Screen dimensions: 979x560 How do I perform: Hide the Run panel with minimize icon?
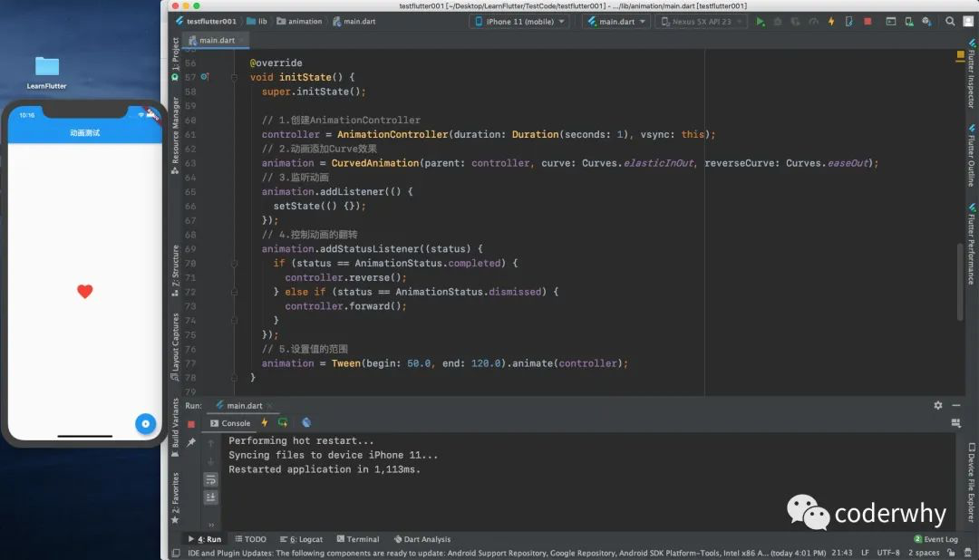[x=956, y=405]
